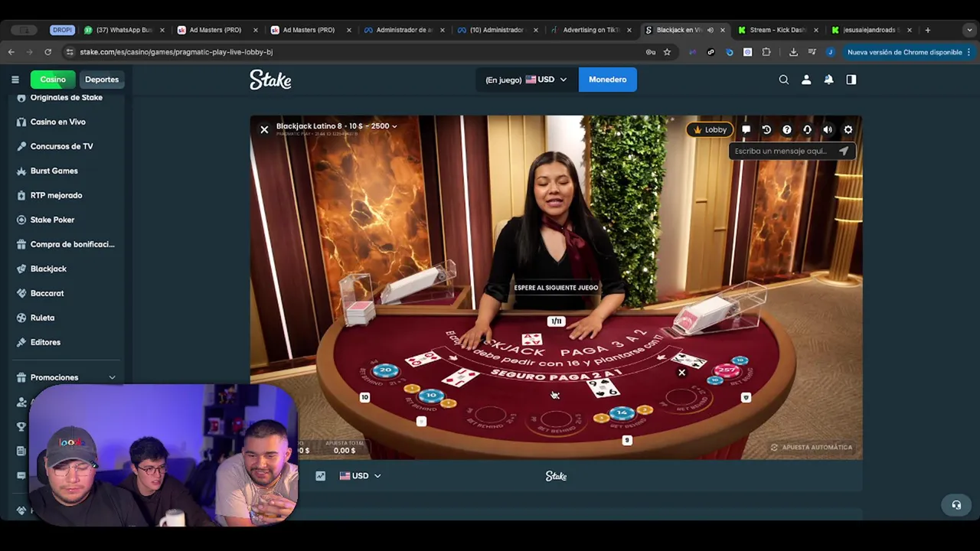Screen dimensions: 980x551
Task: Click the DROP! tab group label
Action: pyautogui.click(x=62, y=30)
